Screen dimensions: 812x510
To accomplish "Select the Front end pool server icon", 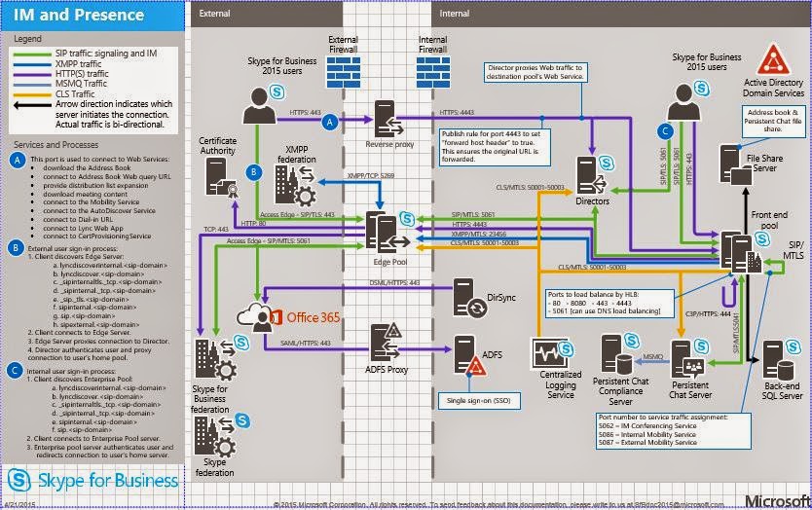I will click(741, 252).
